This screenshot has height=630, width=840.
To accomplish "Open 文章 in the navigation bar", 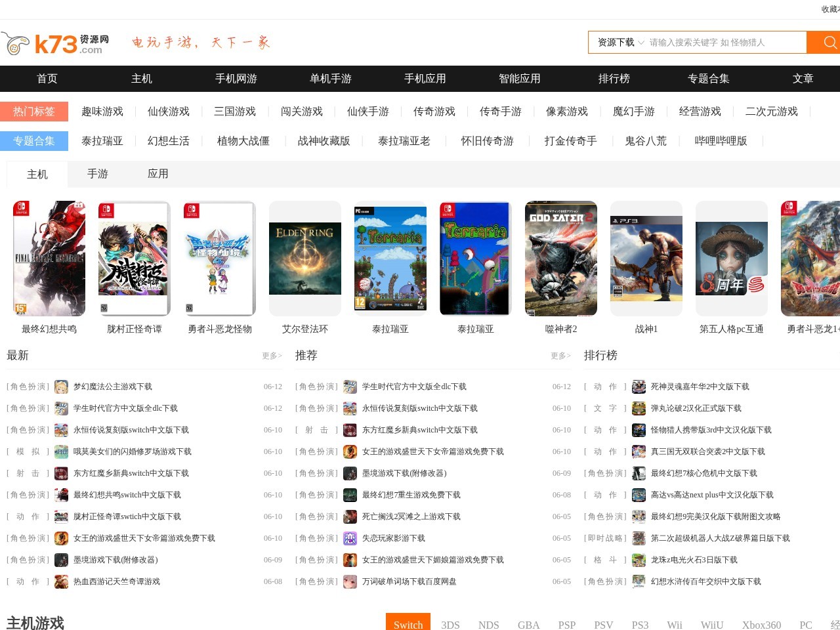I will [803, 79].
